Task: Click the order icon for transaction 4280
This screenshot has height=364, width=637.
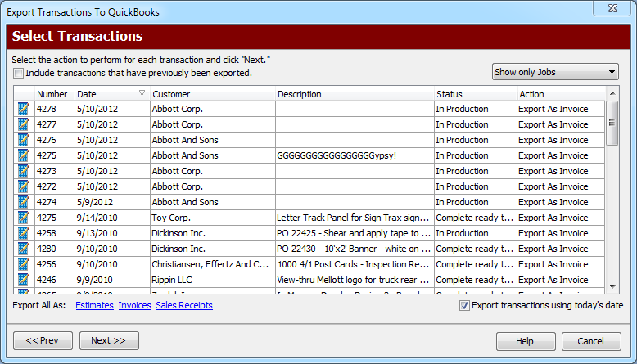Action: [23, 249]
